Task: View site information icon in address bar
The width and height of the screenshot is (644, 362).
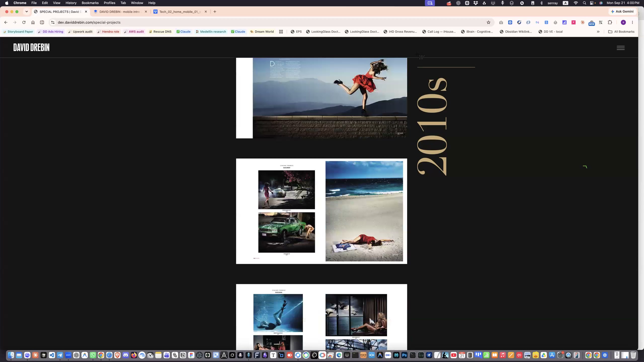Action: point(53,22)
